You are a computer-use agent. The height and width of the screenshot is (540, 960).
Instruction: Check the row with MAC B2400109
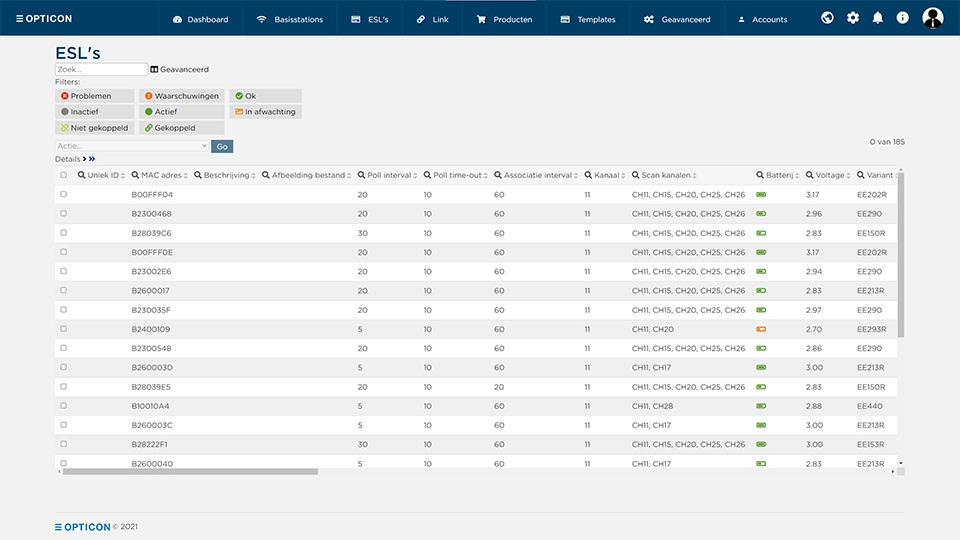pos(64,329)
